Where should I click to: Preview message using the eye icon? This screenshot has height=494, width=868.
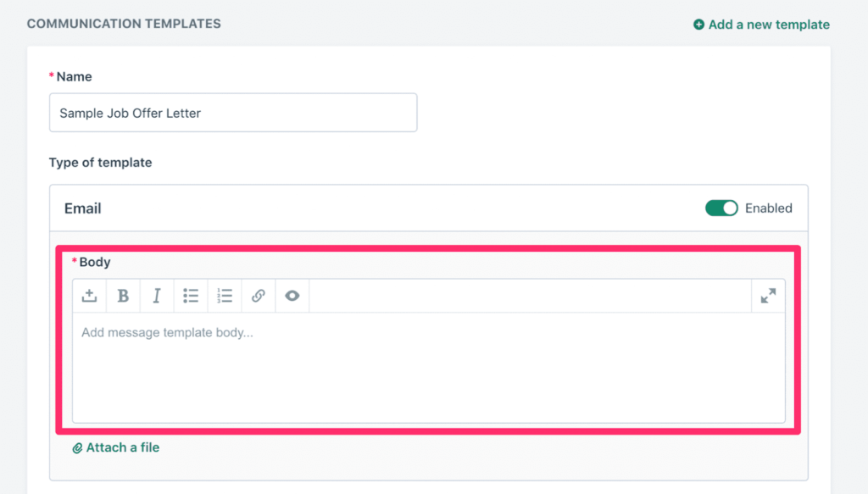[x=292, y=296]
